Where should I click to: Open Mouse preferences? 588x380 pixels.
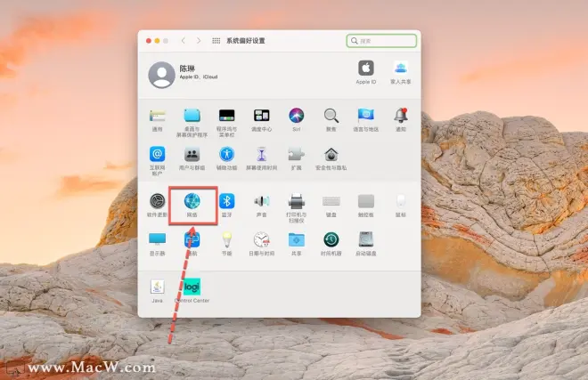point(401,201)
